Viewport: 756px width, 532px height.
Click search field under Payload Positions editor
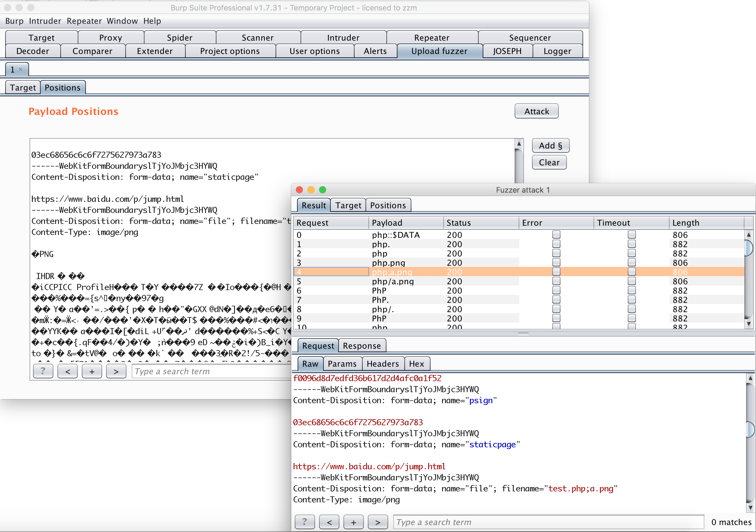(x=211, y=371)
